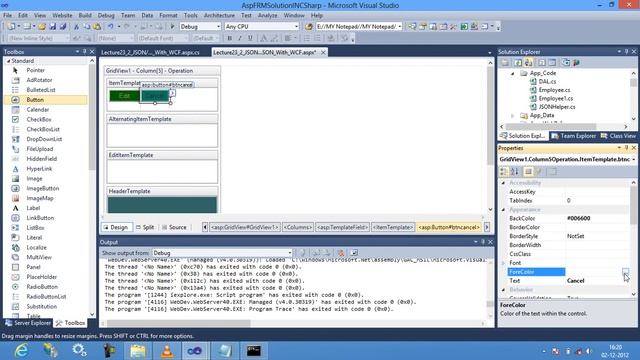
Task: Open the Format menu
Action: point(168,16)
